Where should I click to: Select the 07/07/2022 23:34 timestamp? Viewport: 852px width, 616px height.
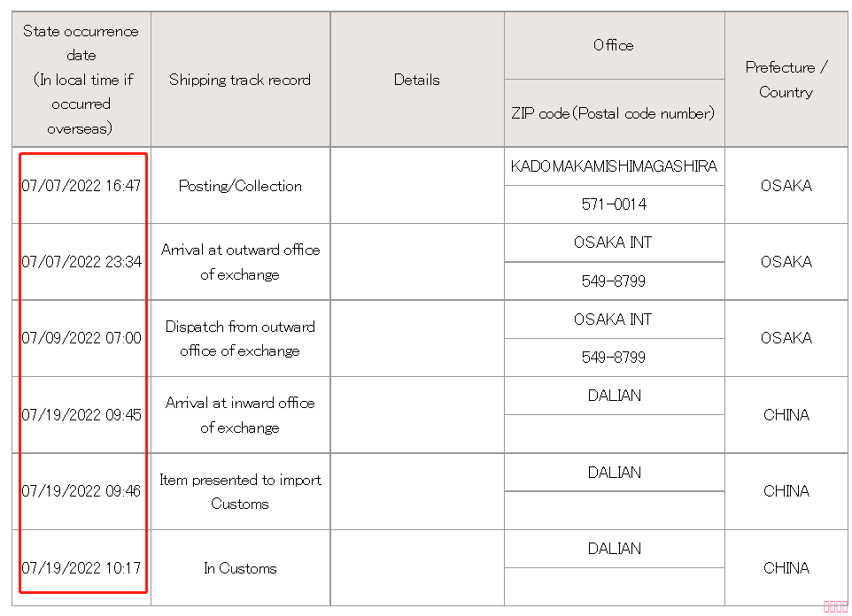81,262
